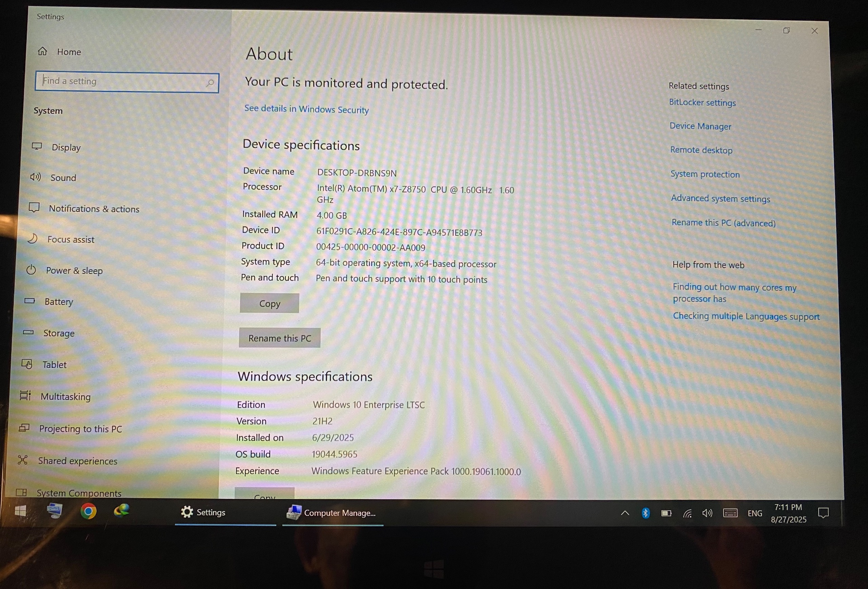Select Windows 10 Enterprise LTSC edition

click(369, 405)
